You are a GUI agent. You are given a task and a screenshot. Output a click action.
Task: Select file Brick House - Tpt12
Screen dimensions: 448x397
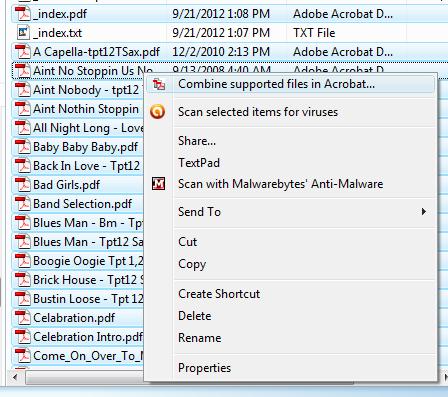pyautogui.click(x=88, y=280)
